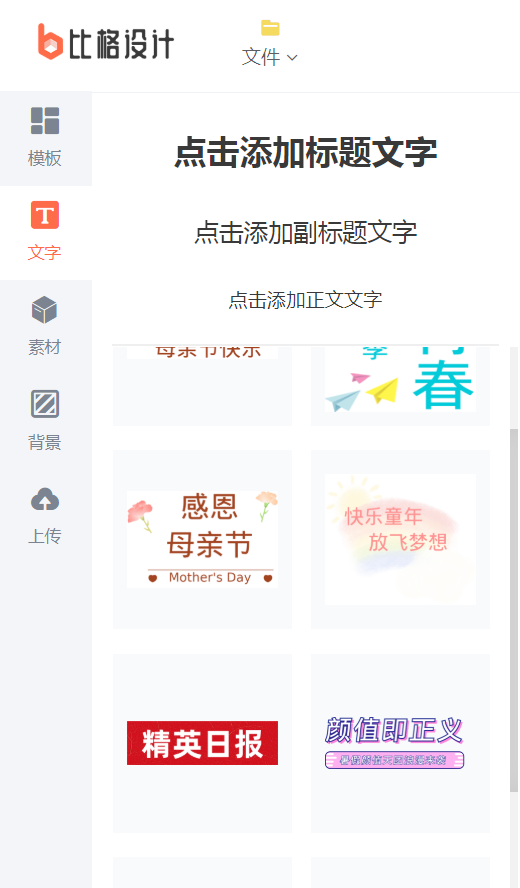Add subtitle text 点击添加副标题文字

click(x=306, y=232)
